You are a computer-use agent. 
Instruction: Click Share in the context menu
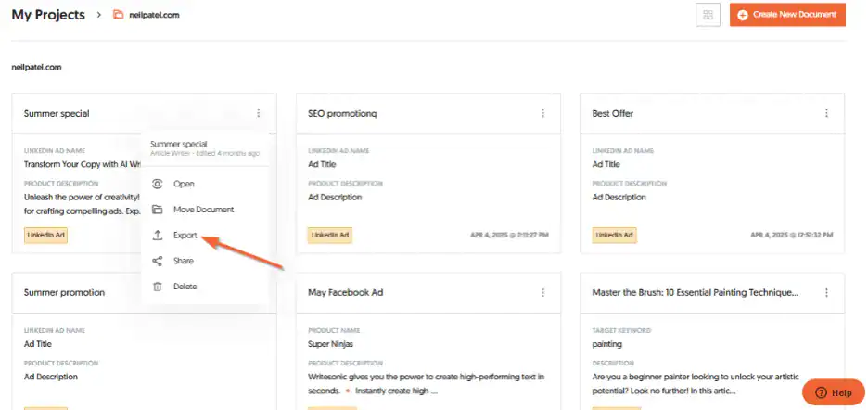pos(184,261)
